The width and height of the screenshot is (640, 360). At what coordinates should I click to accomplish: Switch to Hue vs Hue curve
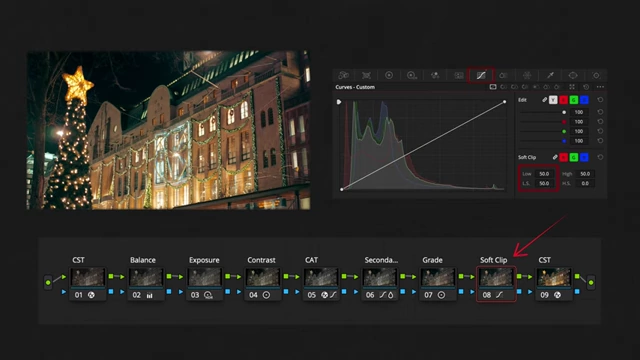(x=504, y=87)
